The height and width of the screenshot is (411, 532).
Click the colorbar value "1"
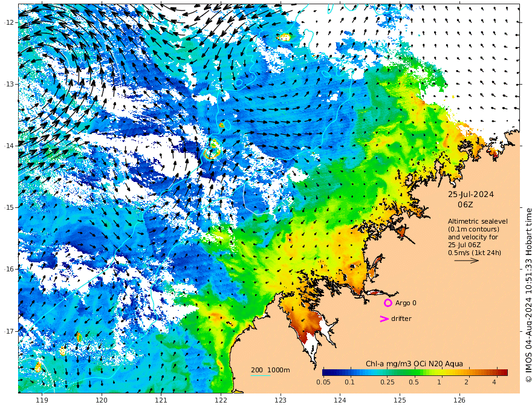439,382
